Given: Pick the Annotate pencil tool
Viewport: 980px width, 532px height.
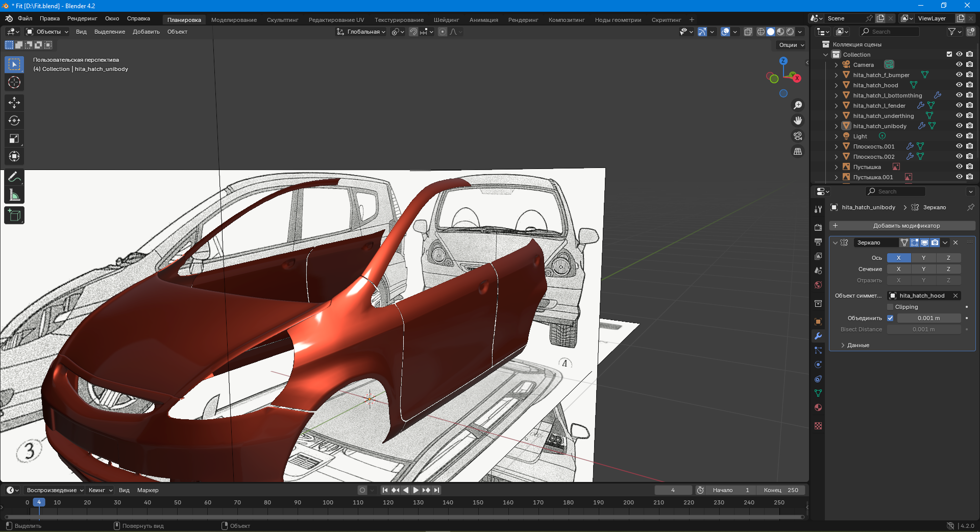Looking at the screenshot, I should point(14,177).
